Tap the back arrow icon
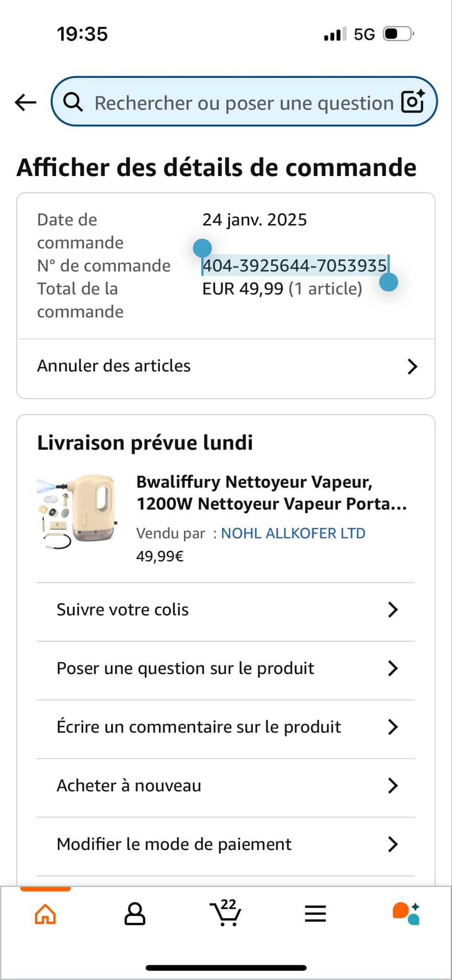The image size is (452, 980). click(x=26, y=102)
